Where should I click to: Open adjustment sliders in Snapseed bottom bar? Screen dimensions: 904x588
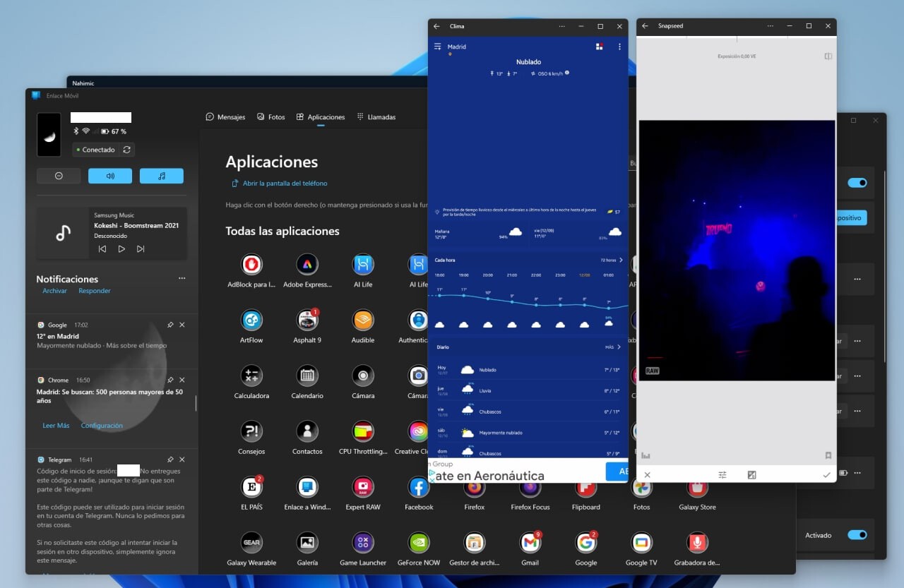pos(722,474)
